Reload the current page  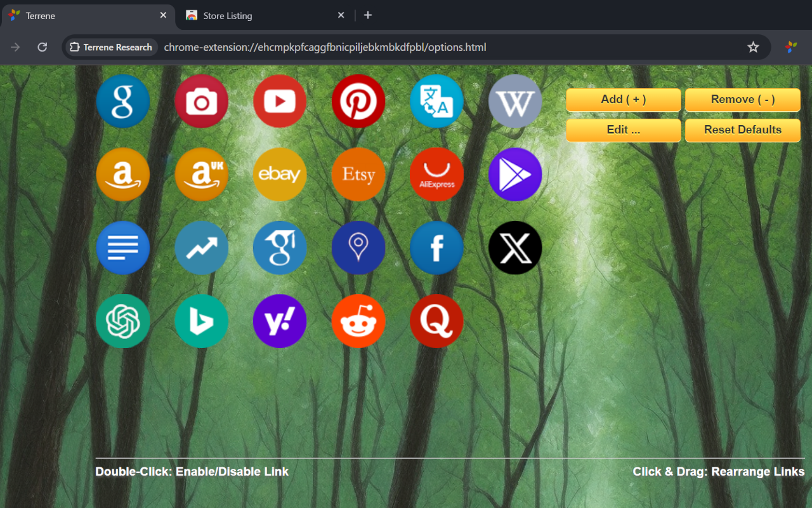[x=43, y=47]
